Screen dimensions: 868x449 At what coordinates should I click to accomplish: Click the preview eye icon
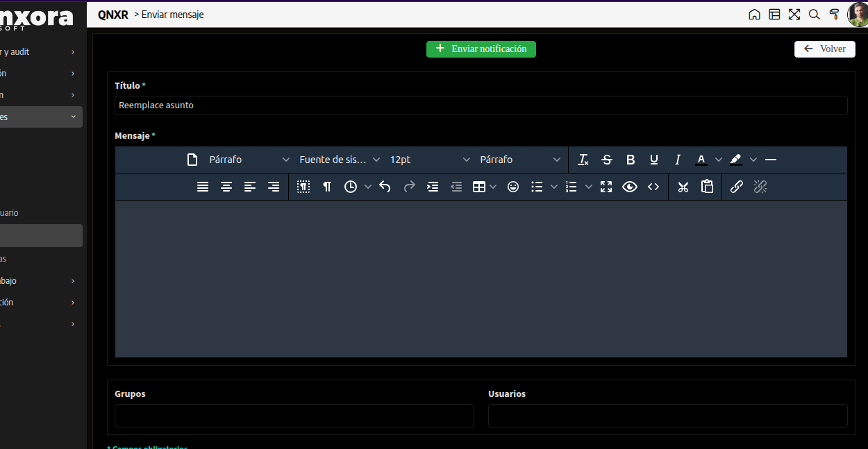click(630, 187)
